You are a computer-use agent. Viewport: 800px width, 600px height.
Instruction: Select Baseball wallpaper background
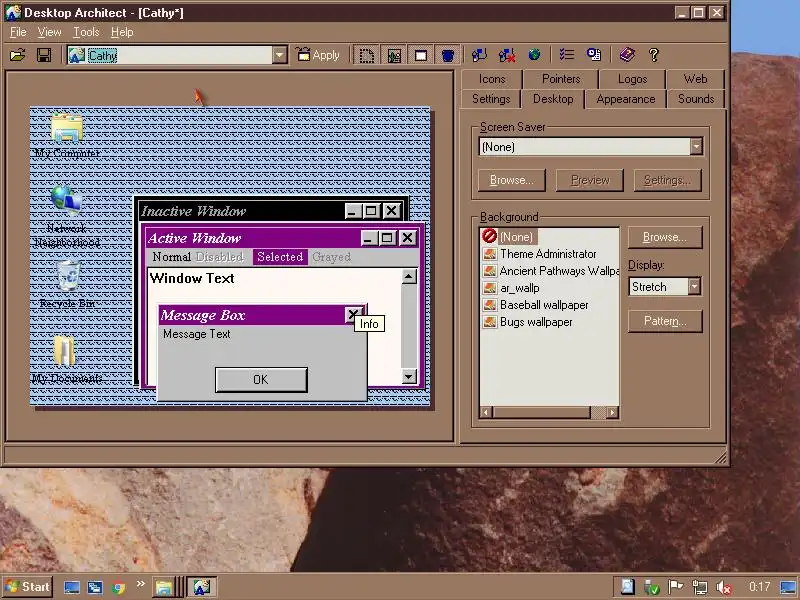[535, 305]
